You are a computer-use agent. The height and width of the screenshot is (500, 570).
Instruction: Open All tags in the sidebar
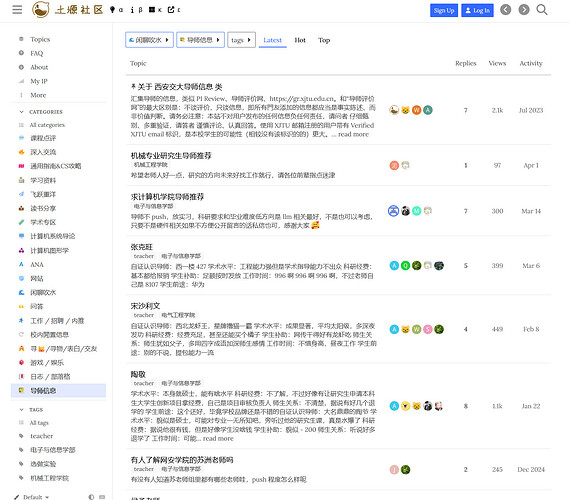(x=39, y=423)
